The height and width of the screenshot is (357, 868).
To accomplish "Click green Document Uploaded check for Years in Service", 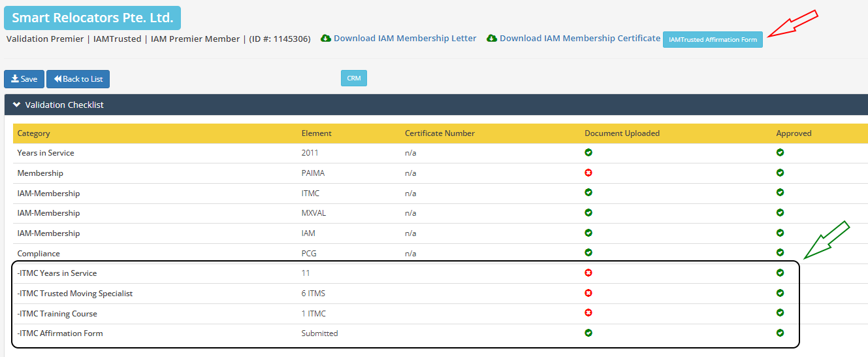I will click(x=588, y=152).
